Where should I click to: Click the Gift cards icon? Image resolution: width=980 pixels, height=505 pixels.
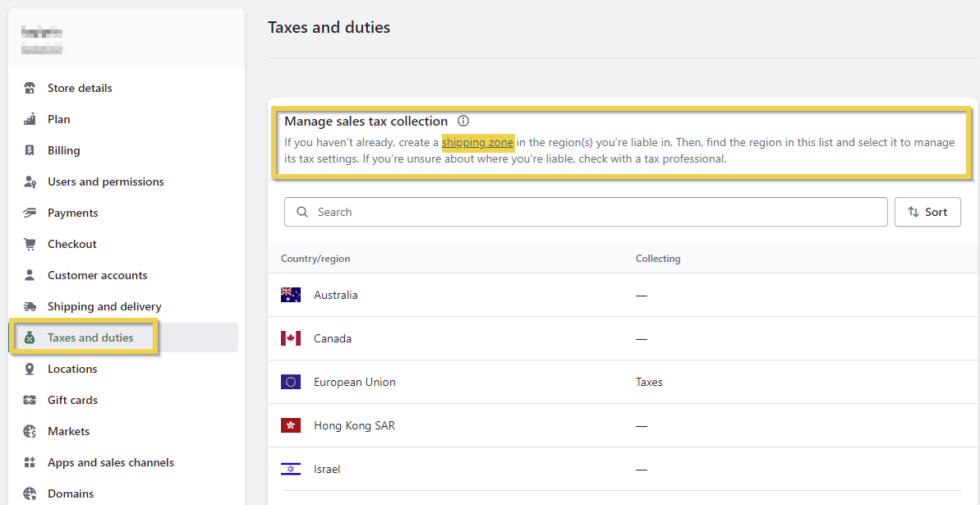click(30, 400)
